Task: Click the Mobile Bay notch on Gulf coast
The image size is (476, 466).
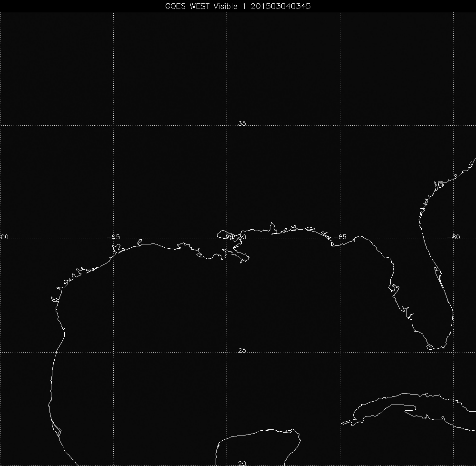Action: click(x=272, y=227)
